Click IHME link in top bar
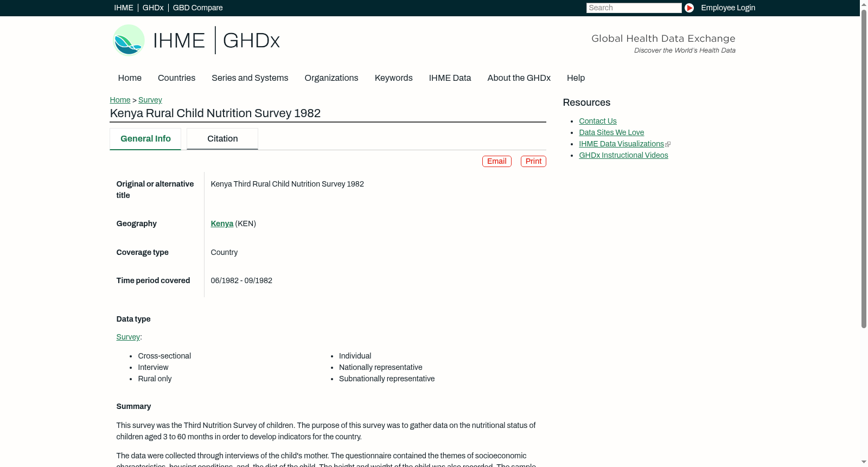The image size is (868, 467). click(x=124, y=8)
